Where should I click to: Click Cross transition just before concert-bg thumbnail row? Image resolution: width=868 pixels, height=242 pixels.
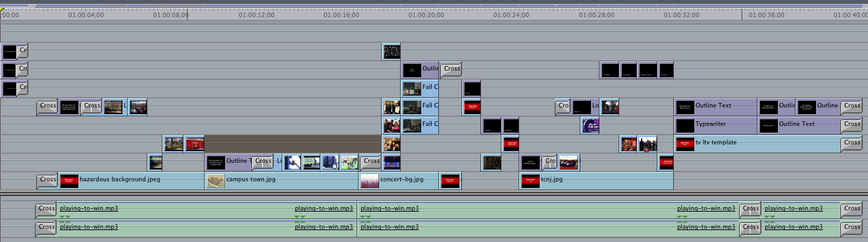(371, 162)
